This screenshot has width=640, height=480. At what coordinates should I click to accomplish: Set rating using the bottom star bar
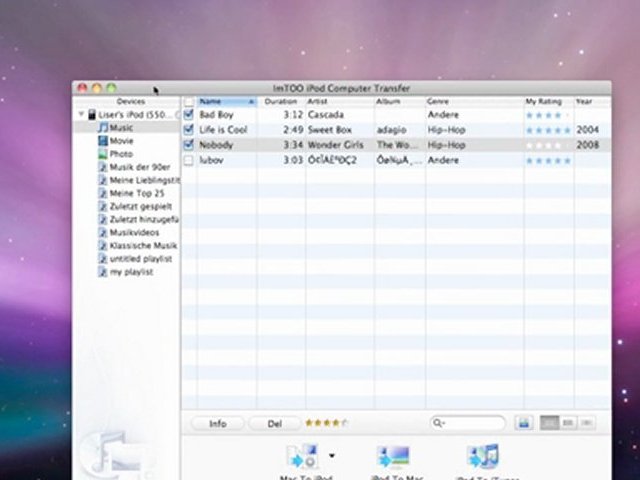pyautogui.click(x=327, y=424)
